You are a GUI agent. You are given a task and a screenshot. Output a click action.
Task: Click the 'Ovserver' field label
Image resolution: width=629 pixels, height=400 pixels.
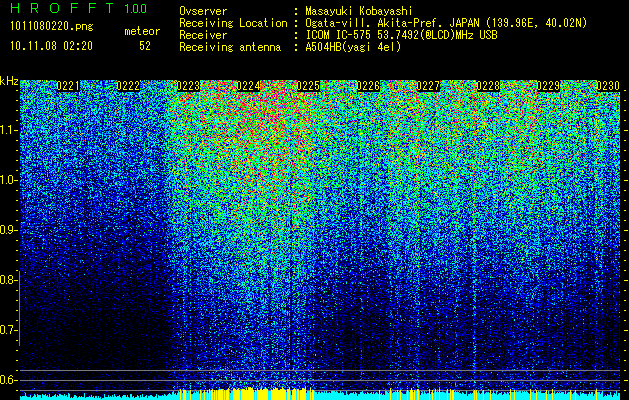pyautogui.click(x=203, y=11)
